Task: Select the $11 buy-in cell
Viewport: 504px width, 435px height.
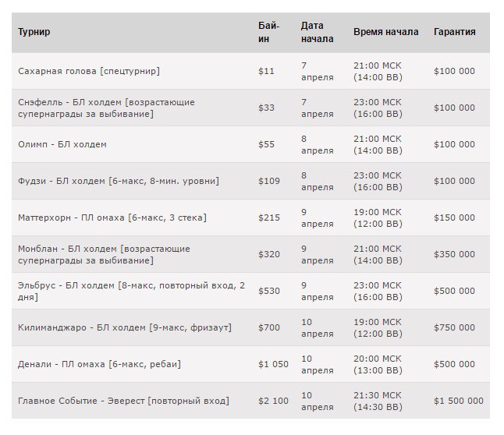Action: tap(266, 71)
